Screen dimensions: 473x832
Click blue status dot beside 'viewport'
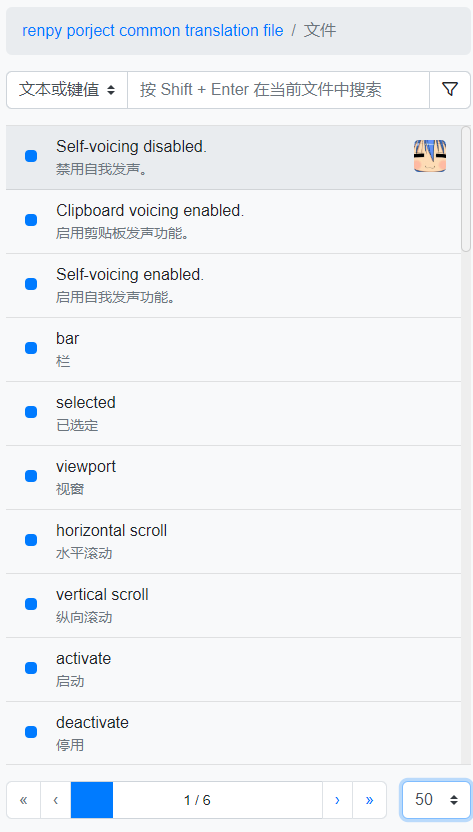(x=31, y=476)
